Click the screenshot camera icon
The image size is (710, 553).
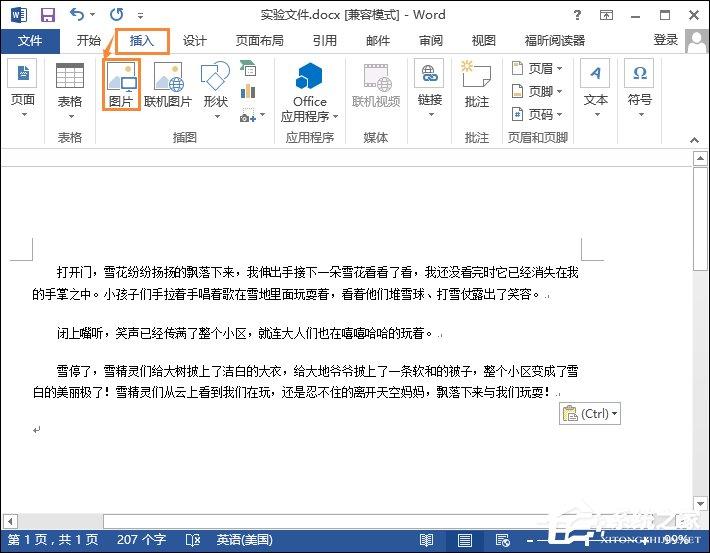coord(248,115)
